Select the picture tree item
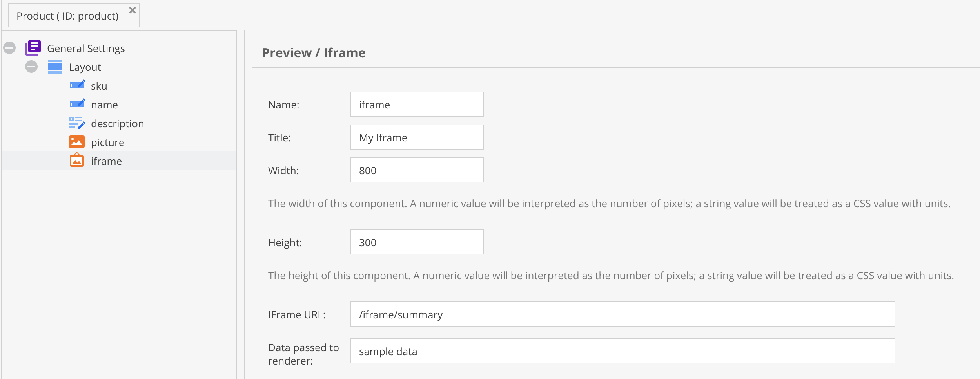980x379 pixels. click(x=107, y=143)
